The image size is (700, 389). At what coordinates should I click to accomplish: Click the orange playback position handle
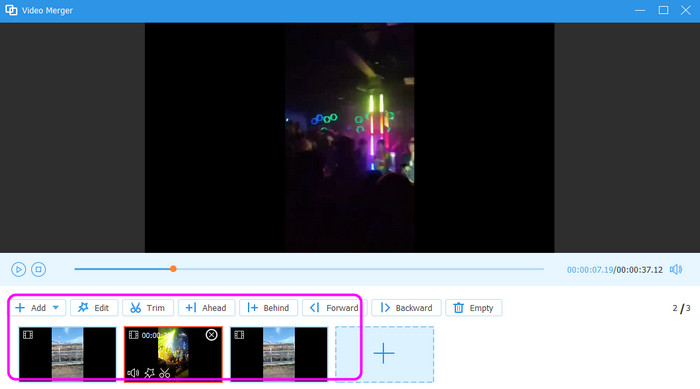[x=173, y=269]
